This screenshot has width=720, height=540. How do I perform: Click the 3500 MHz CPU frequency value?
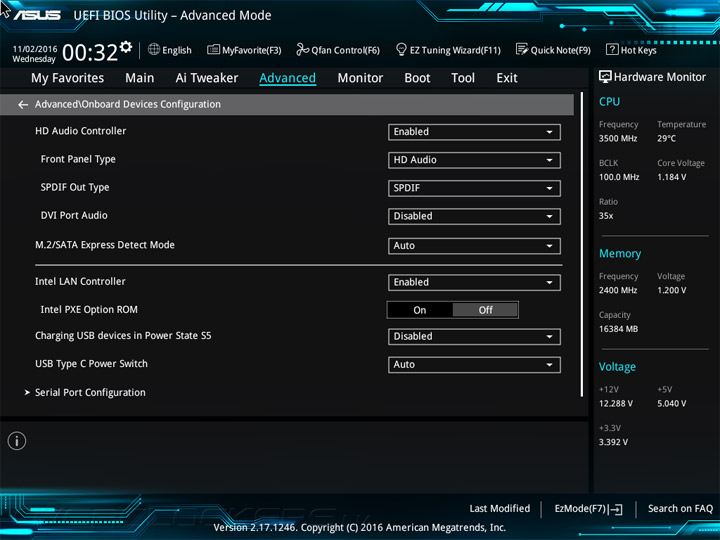point(618,138)
